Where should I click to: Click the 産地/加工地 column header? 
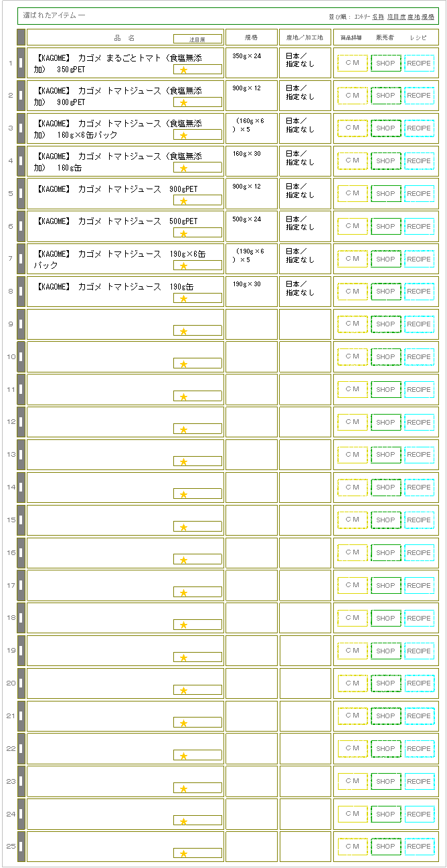304,37
